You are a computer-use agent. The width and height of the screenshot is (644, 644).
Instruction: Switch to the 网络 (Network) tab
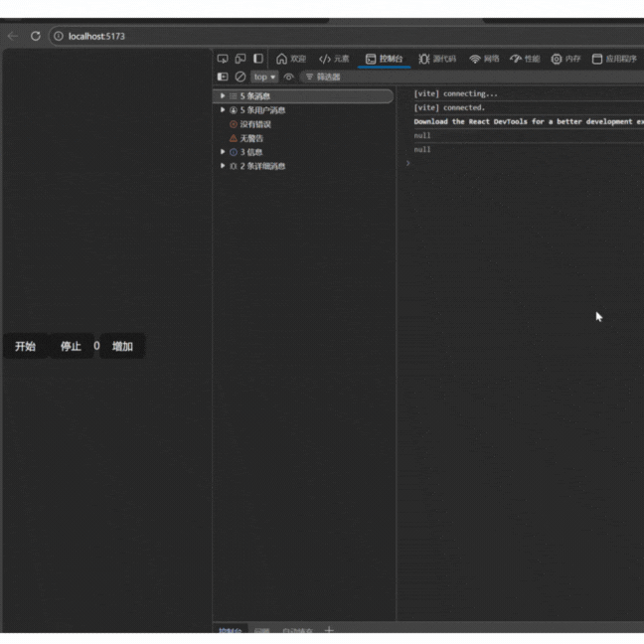(x=484, y=59)
